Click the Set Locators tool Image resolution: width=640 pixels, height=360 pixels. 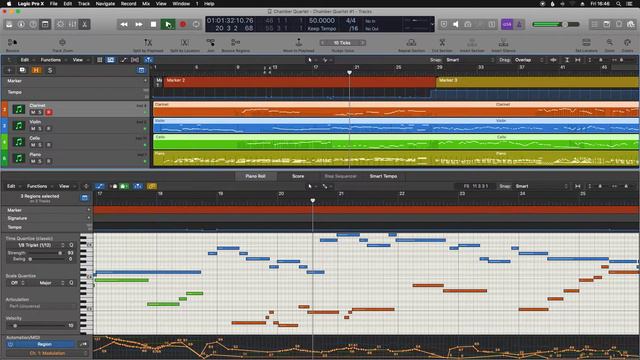(x=587, y=44)
